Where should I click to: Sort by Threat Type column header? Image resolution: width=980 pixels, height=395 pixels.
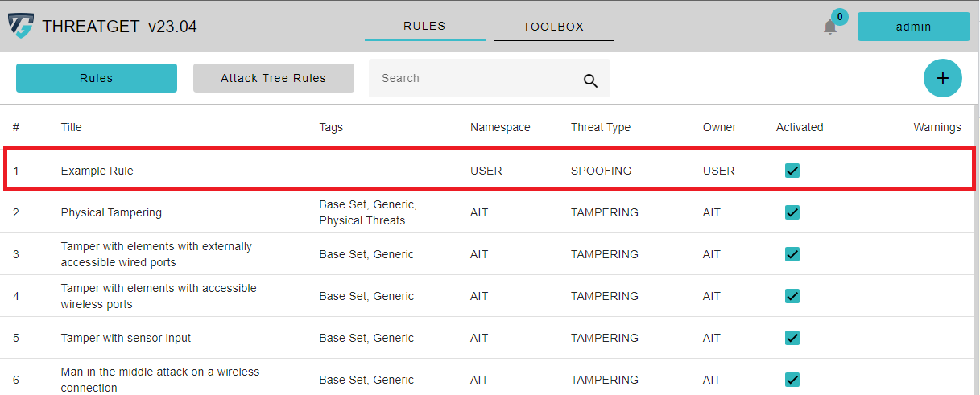[x=601, y=127]
